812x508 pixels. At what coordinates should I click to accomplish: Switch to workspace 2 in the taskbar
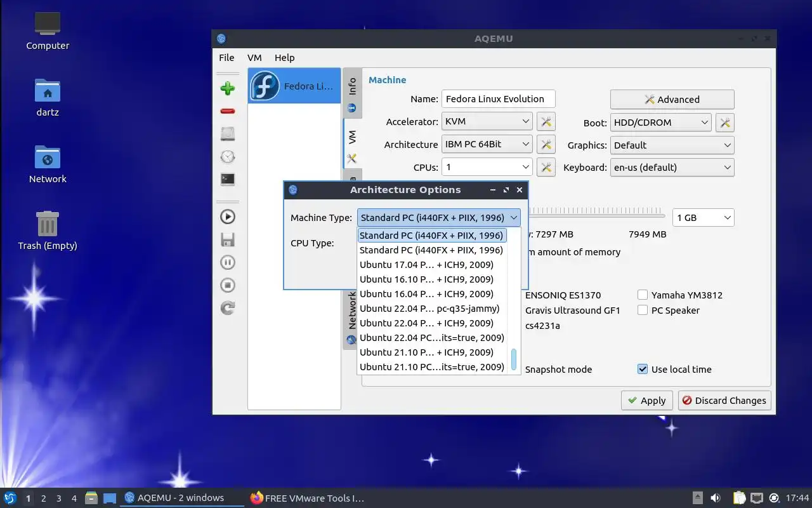44,498
